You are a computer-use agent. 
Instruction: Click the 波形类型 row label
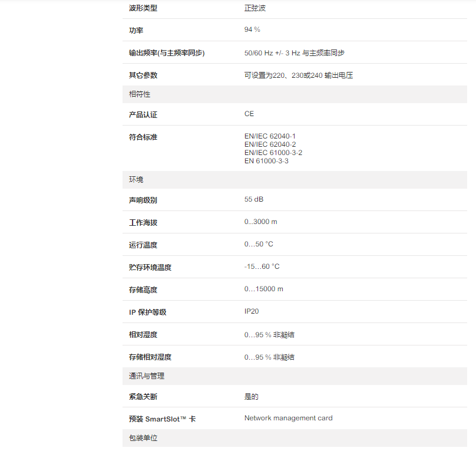pyautogui.click(x=143, y=8)
